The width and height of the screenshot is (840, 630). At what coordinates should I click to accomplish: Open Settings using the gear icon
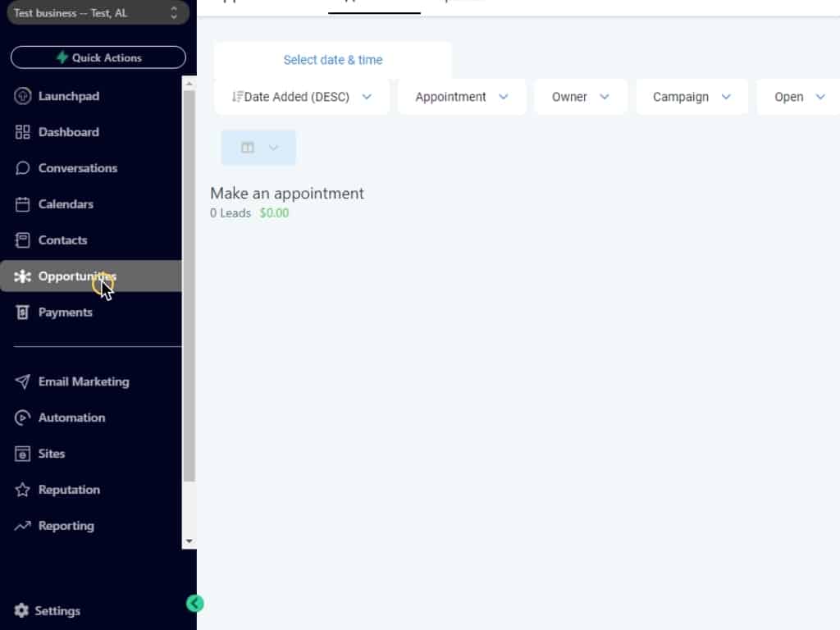pos(21,611)
